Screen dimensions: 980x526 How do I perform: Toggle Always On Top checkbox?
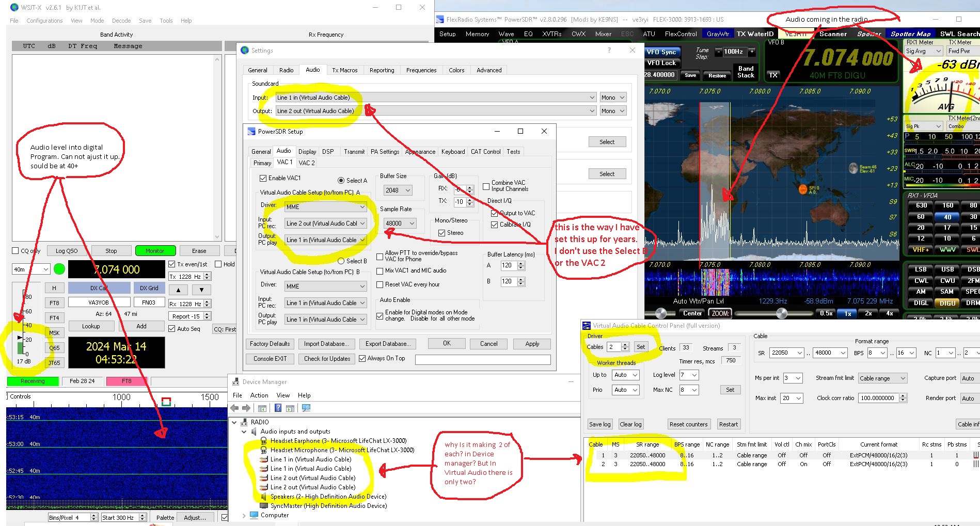click(362, 358)
